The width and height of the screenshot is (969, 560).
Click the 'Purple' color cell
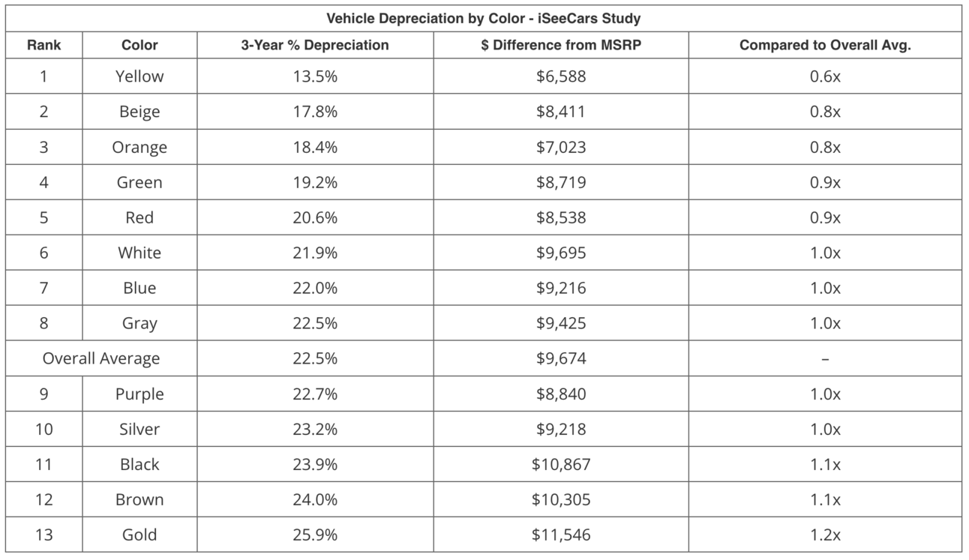pyautogui.click(x=139, y=394)
